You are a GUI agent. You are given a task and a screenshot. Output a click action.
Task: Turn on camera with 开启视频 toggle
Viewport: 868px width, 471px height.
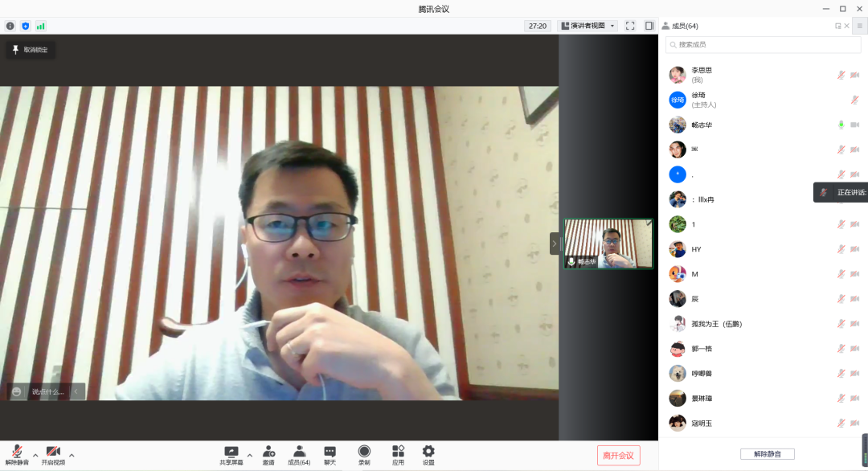pyautogui.click(x=53, y=453)
